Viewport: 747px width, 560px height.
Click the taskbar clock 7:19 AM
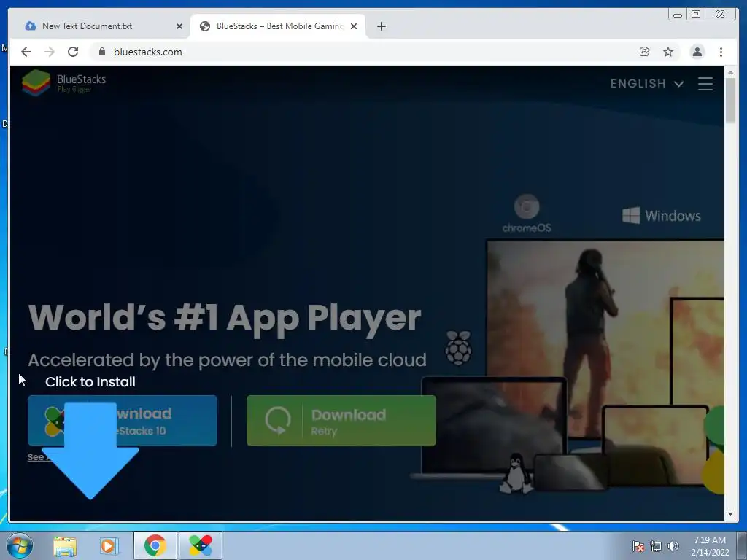[x=710, y=546]
